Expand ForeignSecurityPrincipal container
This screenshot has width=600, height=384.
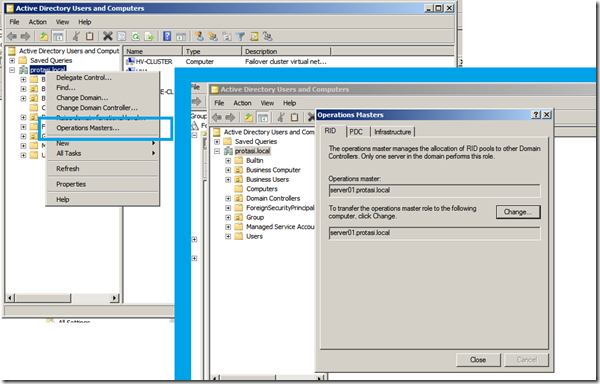click(x=228, y=208)
